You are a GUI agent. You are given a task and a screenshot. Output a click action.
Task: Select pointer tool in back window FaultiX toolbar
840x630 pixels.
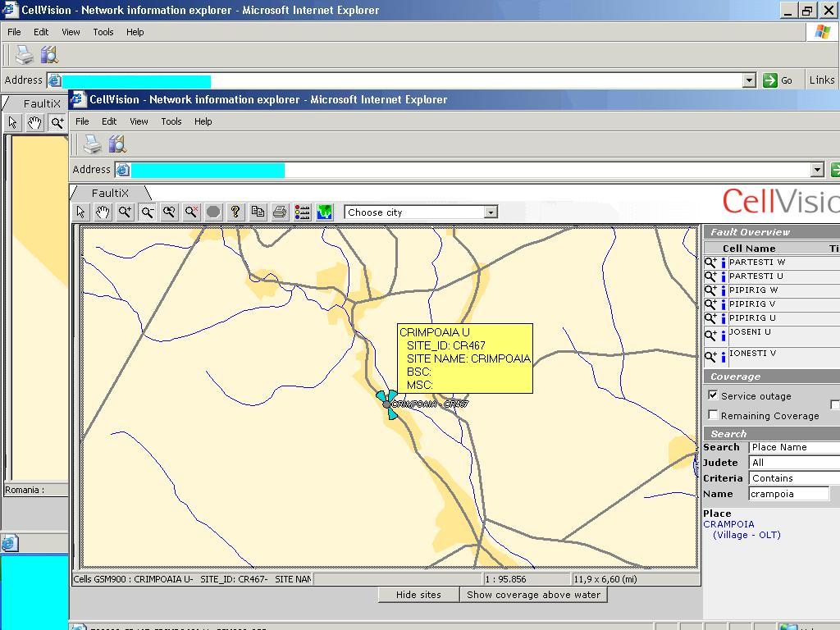click(13, 123)
